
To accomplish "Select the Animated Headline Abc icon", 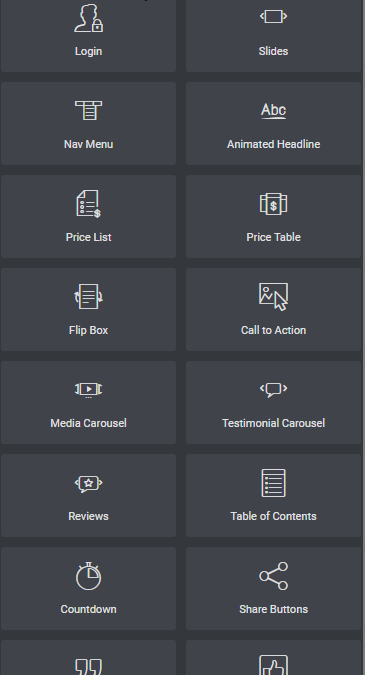I will tap(273, 111).
